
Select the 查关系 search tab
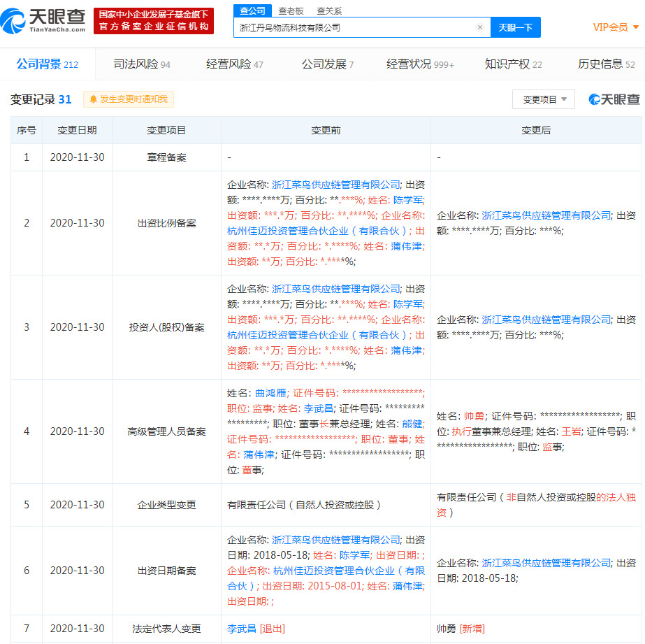(x=329, y=10)
